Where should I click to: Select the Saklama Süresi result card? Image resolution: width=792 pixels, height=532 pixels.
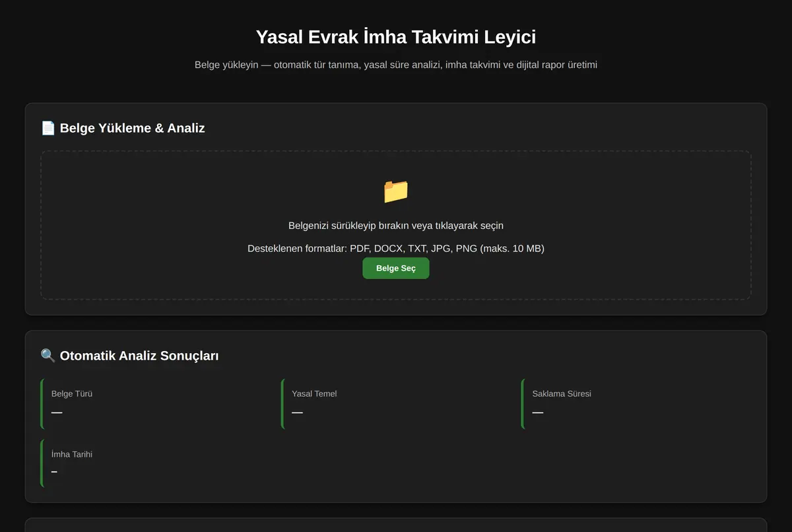[636, 404]
